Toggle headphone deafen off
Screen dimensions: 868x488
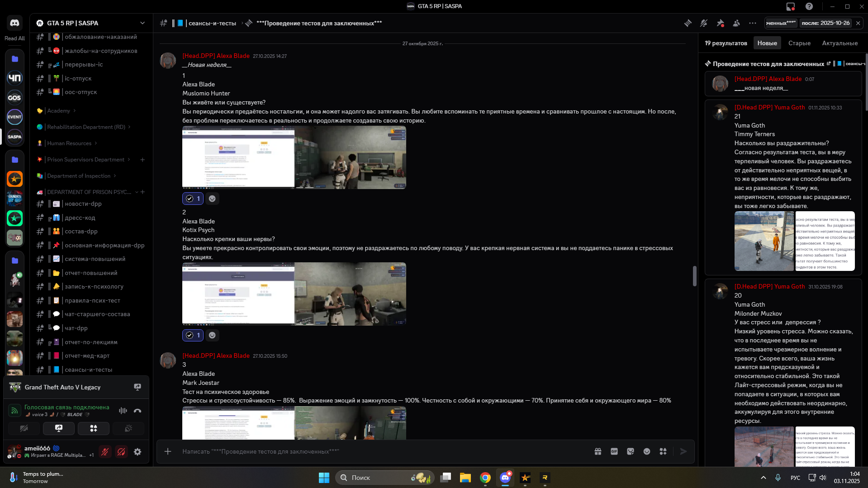(121, 452)
